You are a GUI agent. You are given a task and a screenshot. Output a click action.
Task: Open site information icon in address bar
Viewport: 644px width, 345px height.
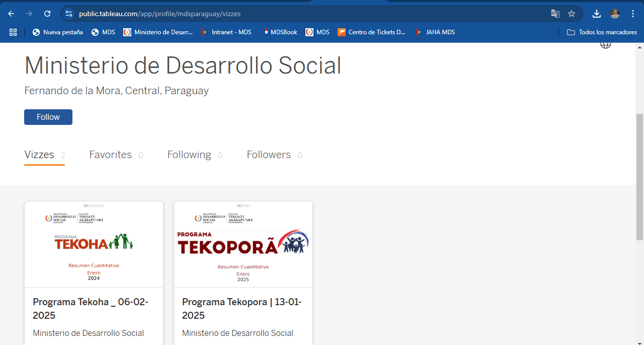point(69,14)
